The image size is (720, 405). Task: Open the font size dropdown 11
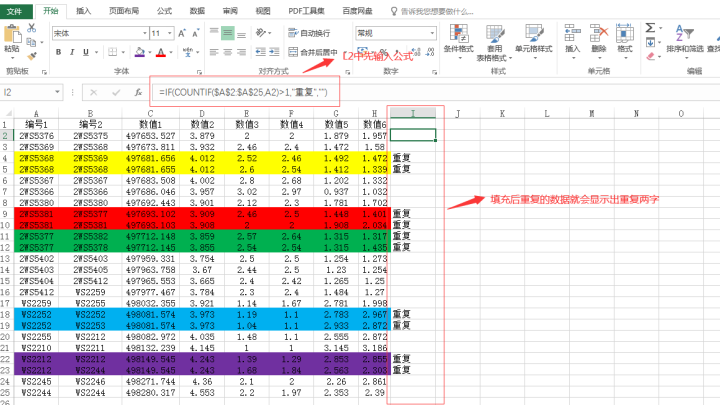click(170, 33)
